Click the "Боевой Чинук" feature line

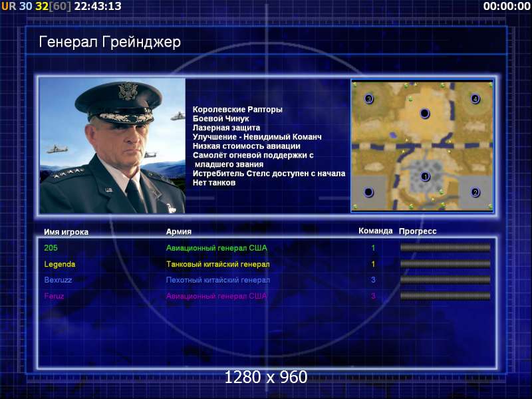tap(221, 118)
